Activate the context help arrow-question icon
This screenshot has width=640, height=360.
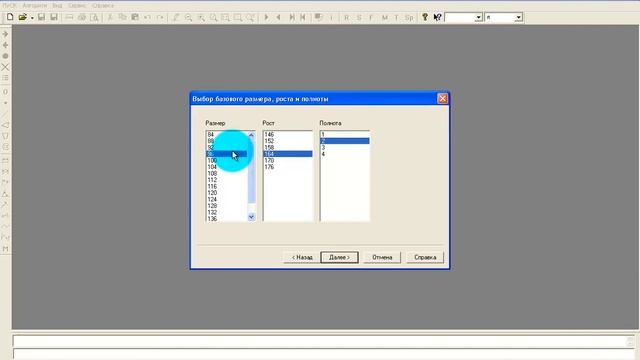[437, 17]
